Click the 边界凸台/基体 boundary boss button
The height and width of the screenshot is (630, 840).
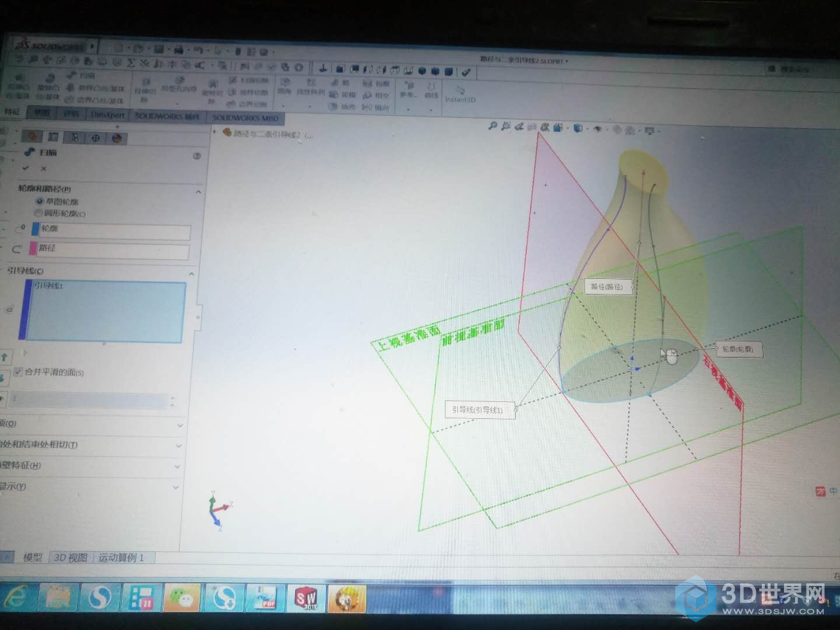point(94,100)
